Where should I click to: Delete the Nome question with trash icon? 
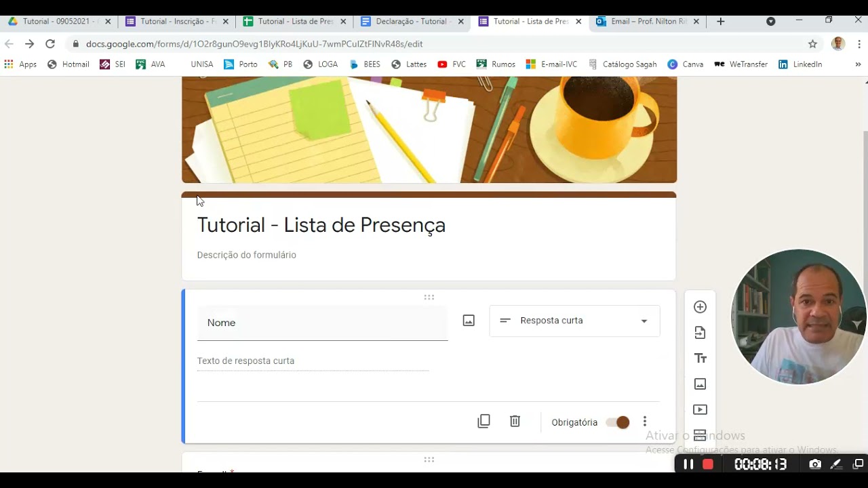click(x=515, y=422)
